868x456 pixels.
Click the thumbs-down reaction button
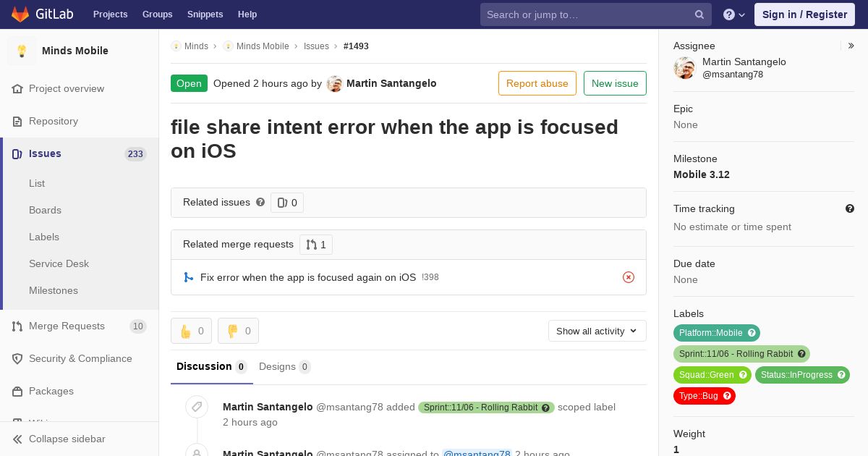pyautogui.click(x=238, y=331)
